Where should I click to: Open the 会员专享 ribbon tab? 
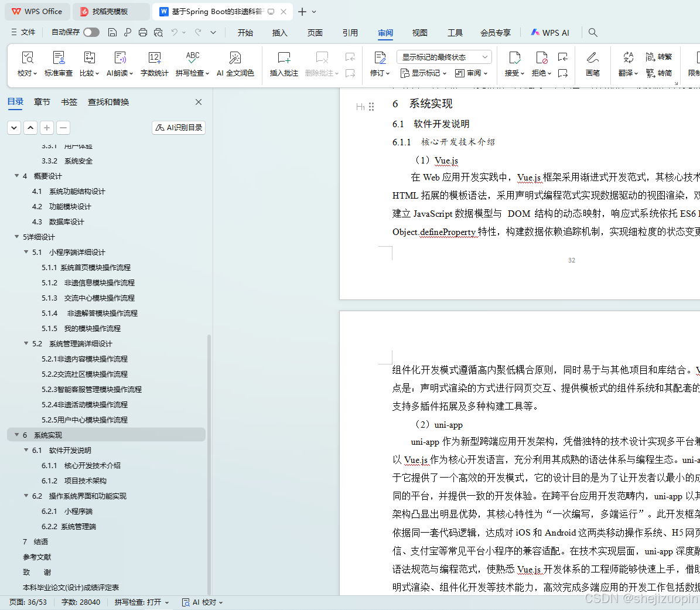pos(496,33)
